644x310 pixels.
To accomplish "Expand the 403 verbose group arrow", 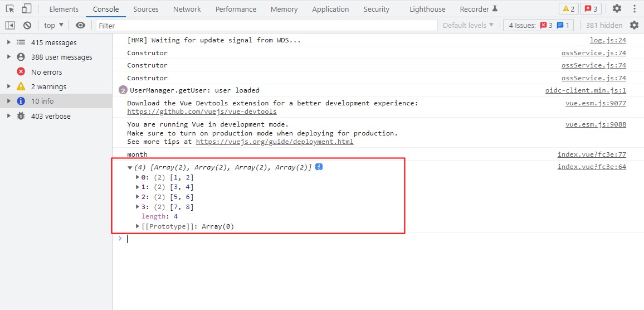I will tap(8, 116).
